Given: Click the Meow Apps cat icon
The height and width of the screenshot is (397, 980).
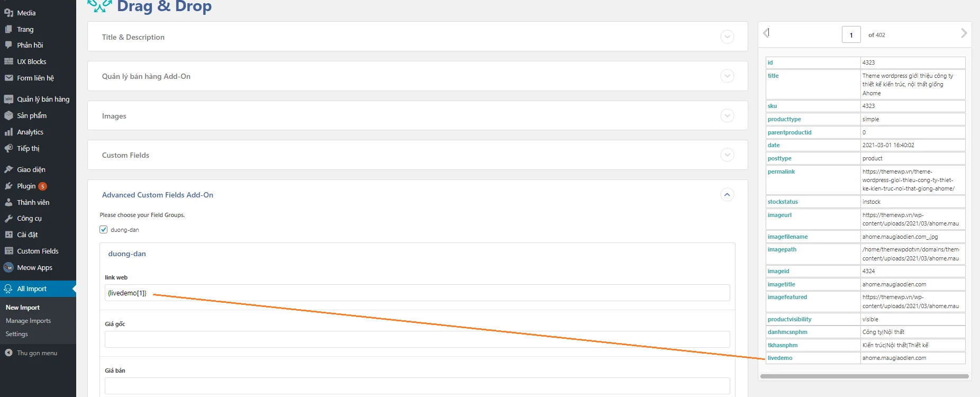Looking at the screenshot, I should (8, 267).
